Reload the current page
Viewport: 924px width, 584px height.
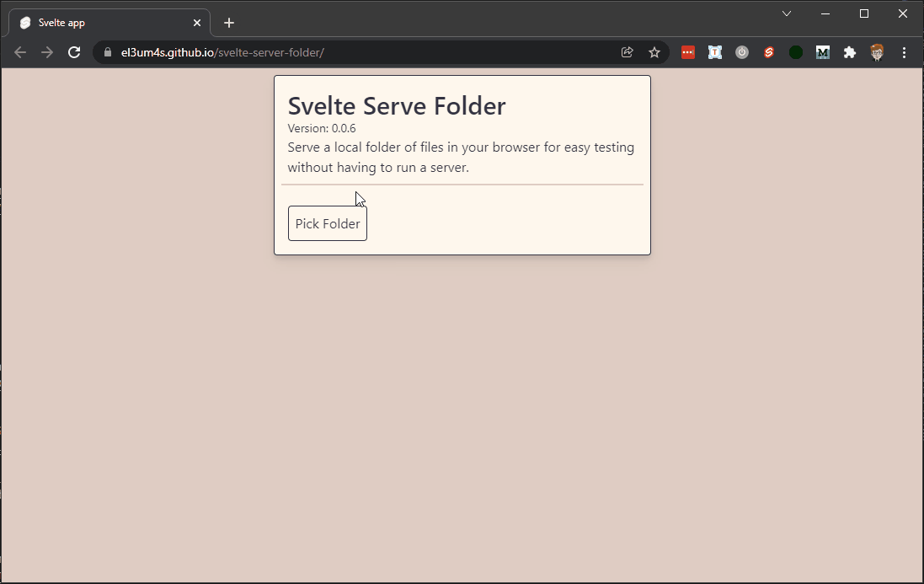coord(73,52)
